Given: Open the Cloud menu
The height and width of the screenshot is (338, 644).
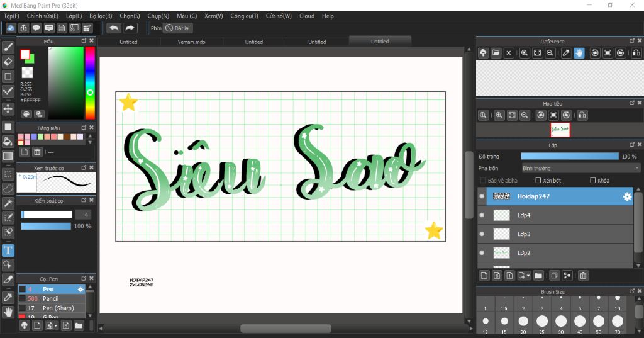Looking at the screenshot, I should click(x=307, y=16).
